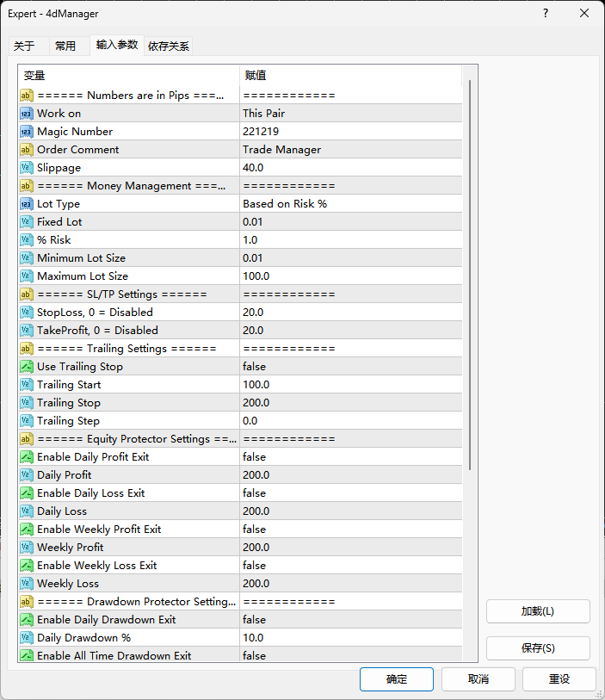
Task: Click the 重设 reset button
Action: pyautogui.click(x=559, y=679)
